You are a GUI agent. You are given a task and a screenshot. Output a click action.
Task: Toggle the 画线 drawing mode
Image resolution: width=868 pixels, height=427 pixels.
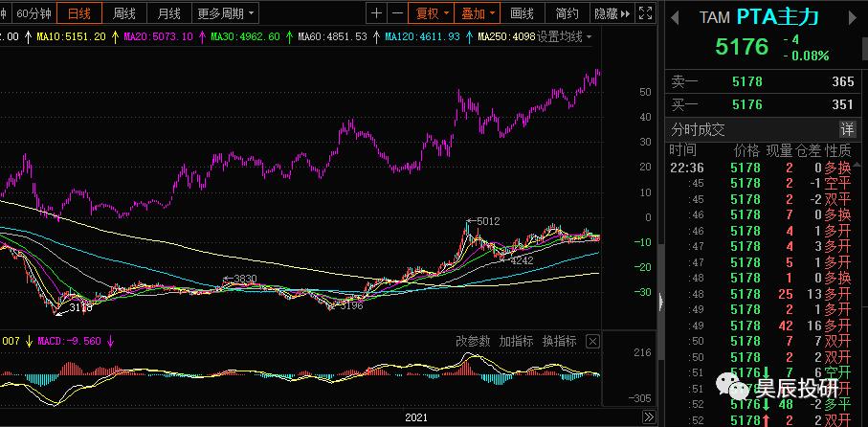(x=523, y=13)
